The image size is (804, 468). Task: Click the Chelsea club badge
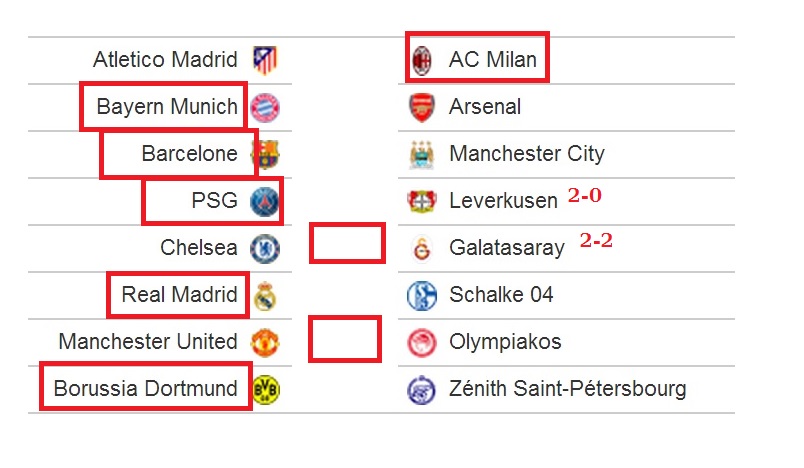(x=265, y=249)
